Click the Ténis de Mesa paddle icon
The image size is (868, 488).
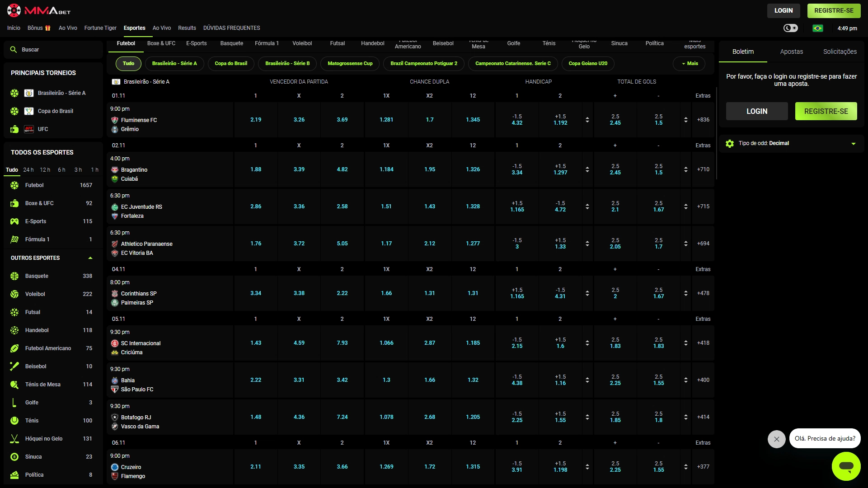[14, 385]
